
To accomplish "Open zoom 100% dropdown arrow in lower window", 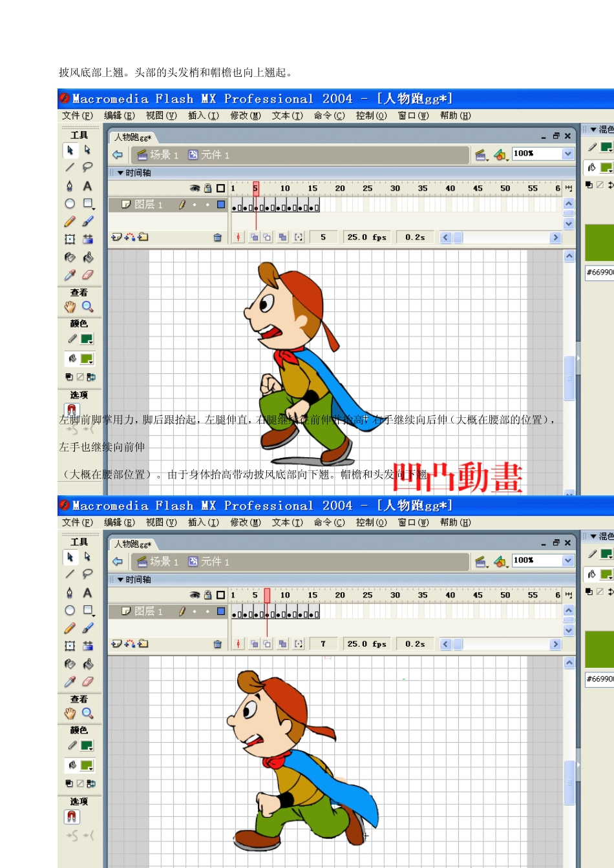I will 567,561.
